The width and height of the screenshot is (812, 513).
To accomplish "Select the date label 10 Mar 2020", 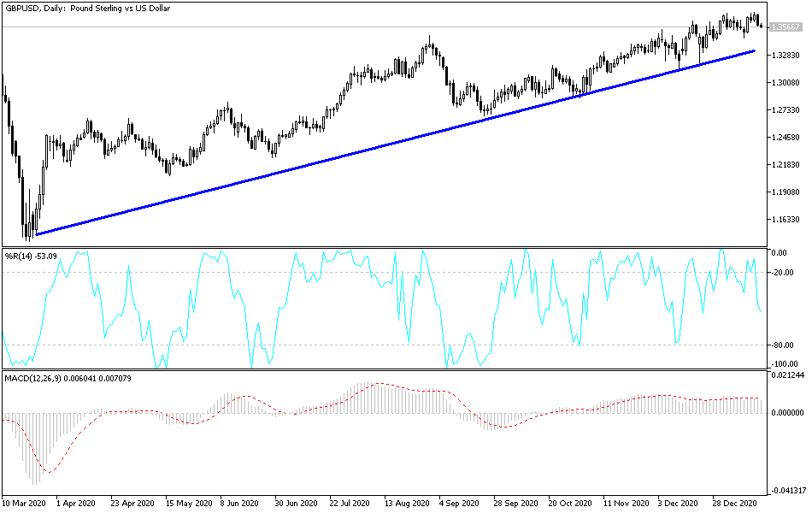I will point(23,504).
